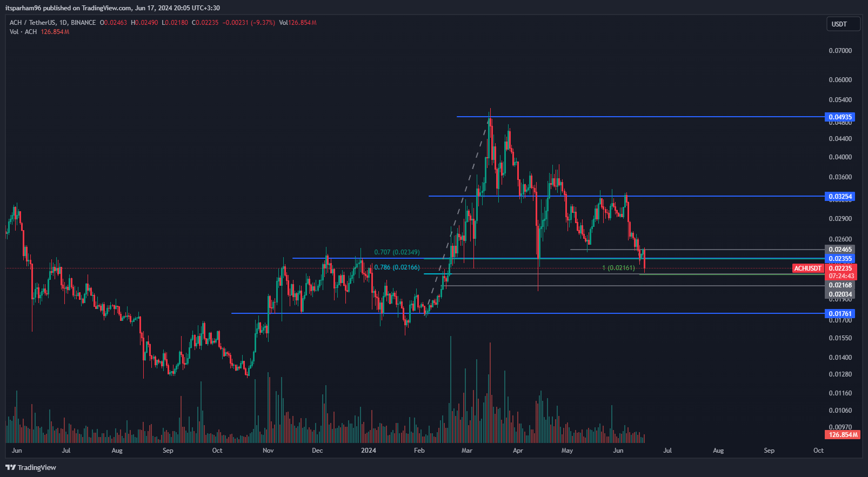
Task: Select the 0.707 (0.02349) Fibonacci label
Action: (397, 252)
